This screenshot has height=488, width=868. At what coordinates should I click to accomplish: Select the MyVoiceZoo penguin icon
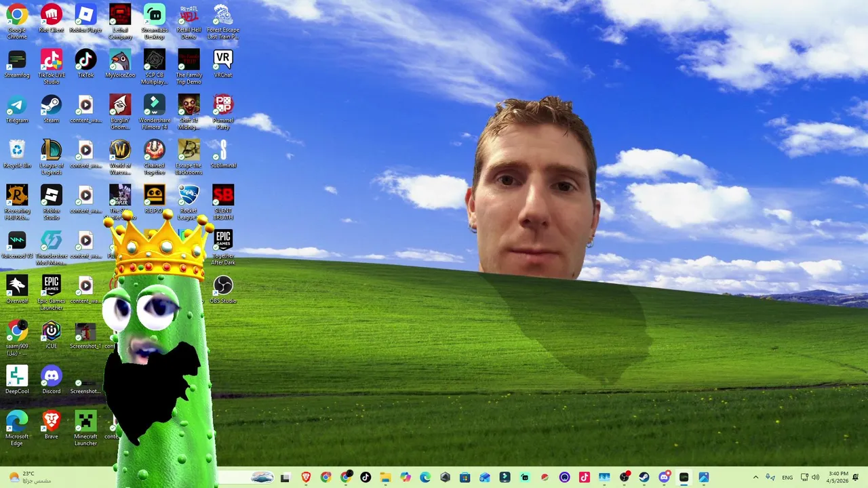[x=120, y=64]
